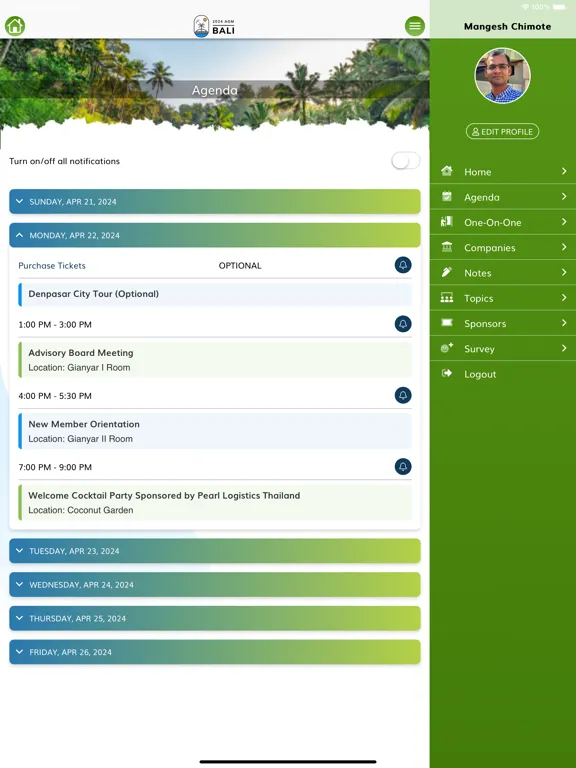
Task: Click the Edit Profile button
Action: click(502, 131)
